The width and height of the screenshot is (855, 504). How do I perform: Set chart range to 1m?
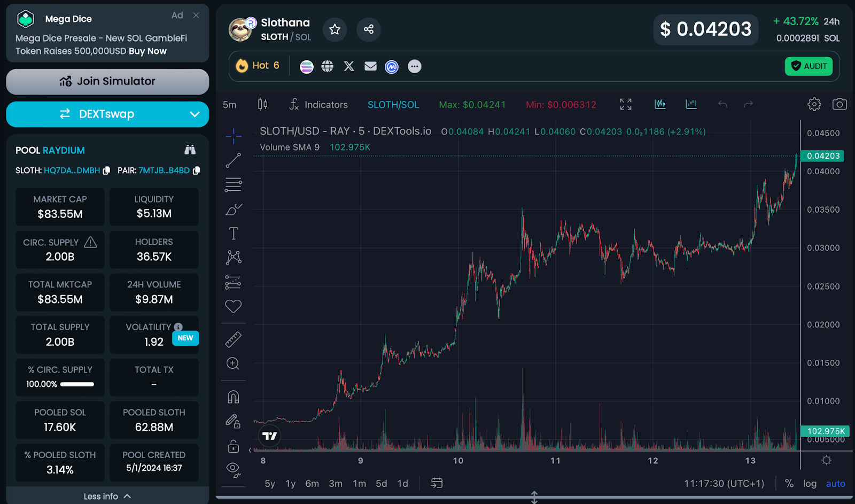359,484
